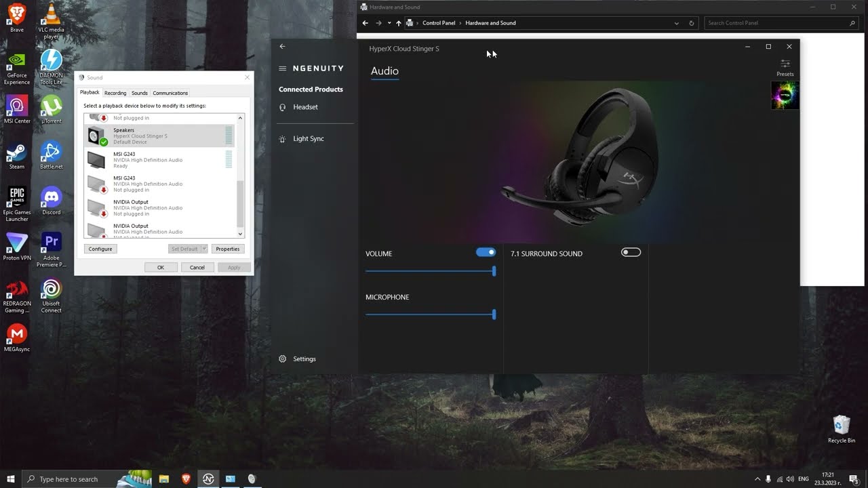Click the taskbar search box
The height and width of the screenshot is (488, 868).
87,479
